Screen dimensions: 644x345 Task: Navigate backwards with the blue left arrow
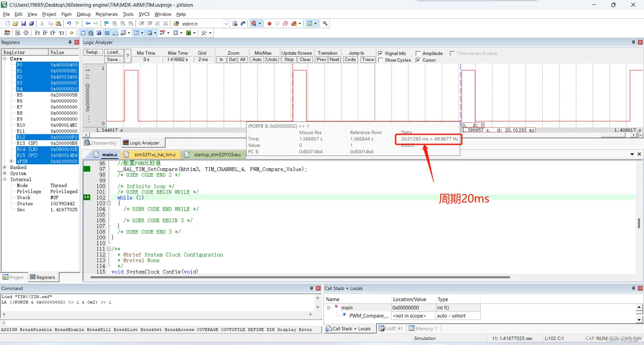point(88,23)
